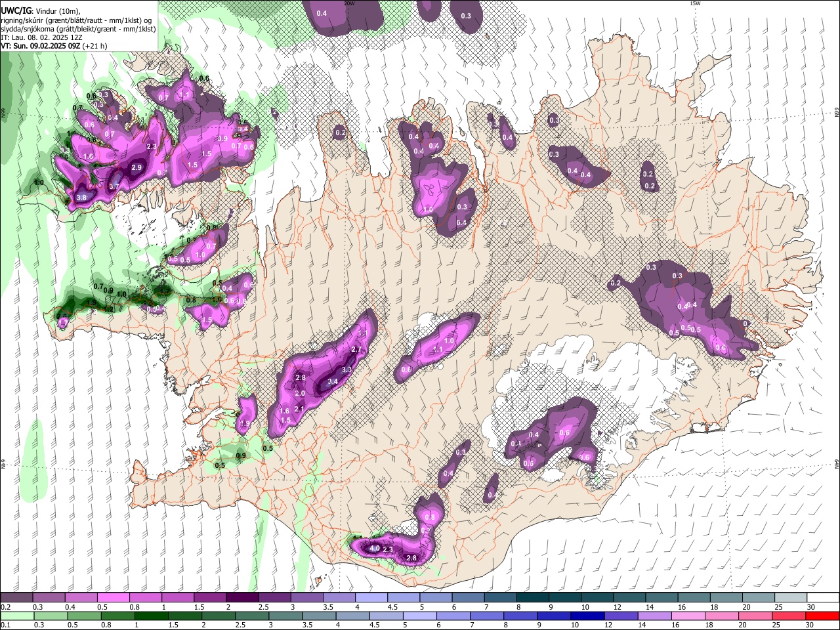Click the 0.5–0.8 bright pink swatch in upper legend row
Image resolution: width=840 pixels, height=630 pixels.
[x=113, y=598]
